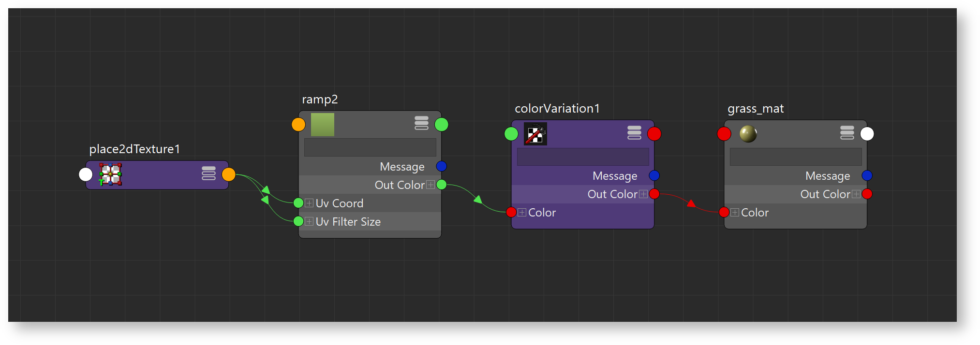
Task: Toggle view mode bars on grass_mat node
Action: [847, 132]
